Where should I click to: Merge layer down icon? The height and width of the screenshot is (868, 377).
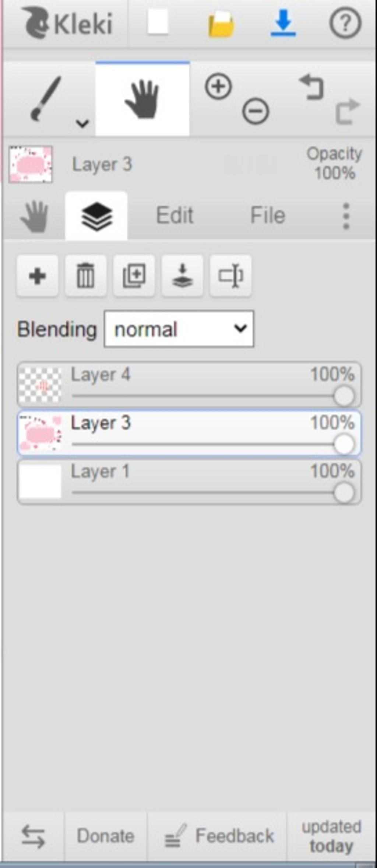(182, 276)
